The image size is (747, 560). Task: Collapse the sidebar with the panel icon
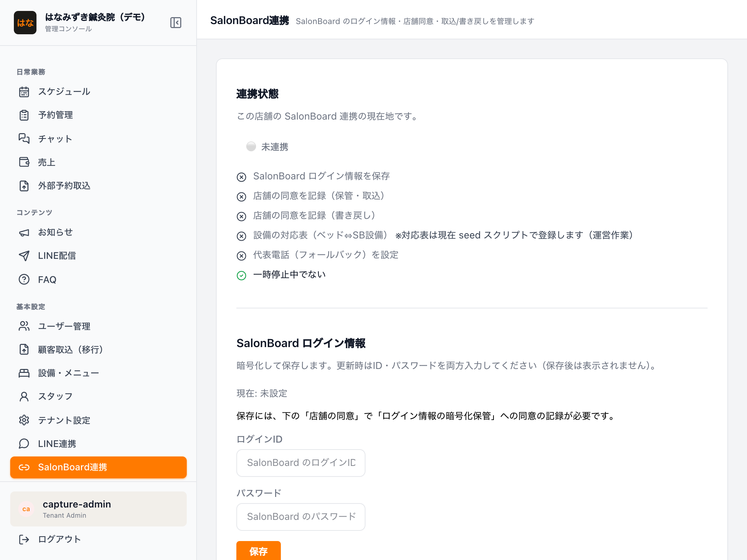176,23
